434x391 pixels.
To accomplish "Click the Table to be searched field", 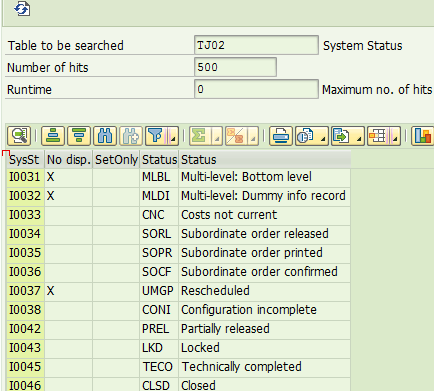I will (x=256, y=45).
